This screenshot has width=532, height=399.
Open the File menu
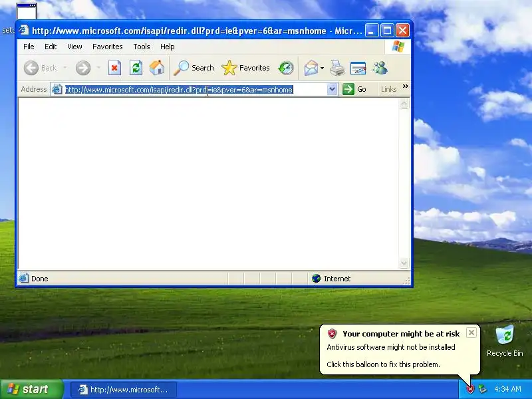coord(29,47)
